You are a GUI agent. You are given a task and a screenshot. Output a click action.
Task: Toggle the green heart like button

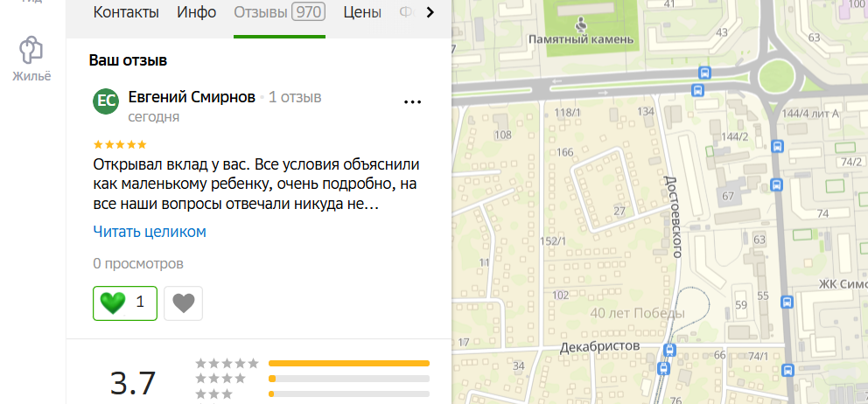pos(125,303)
